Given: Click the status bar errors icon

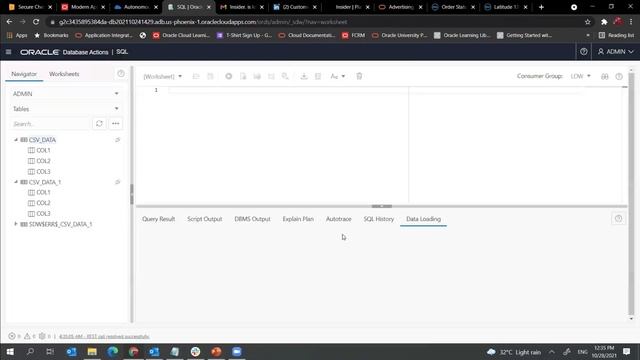Looking at the screenshot, I should (12, 336).
